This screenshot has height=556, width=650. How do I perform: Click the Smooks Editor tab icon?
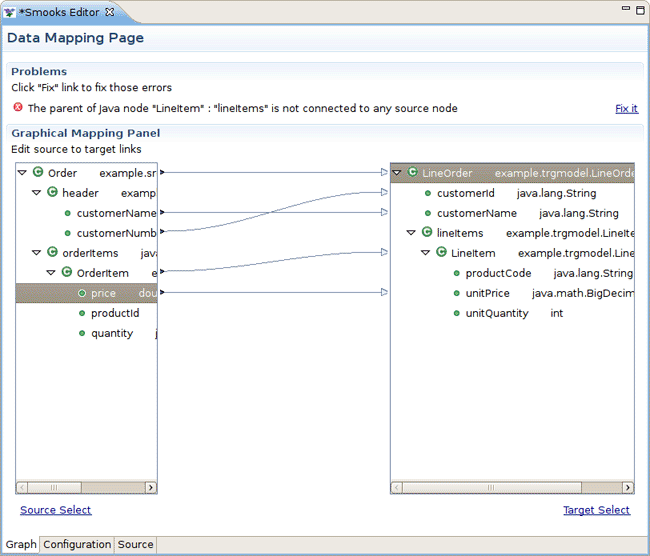point(10,12)
